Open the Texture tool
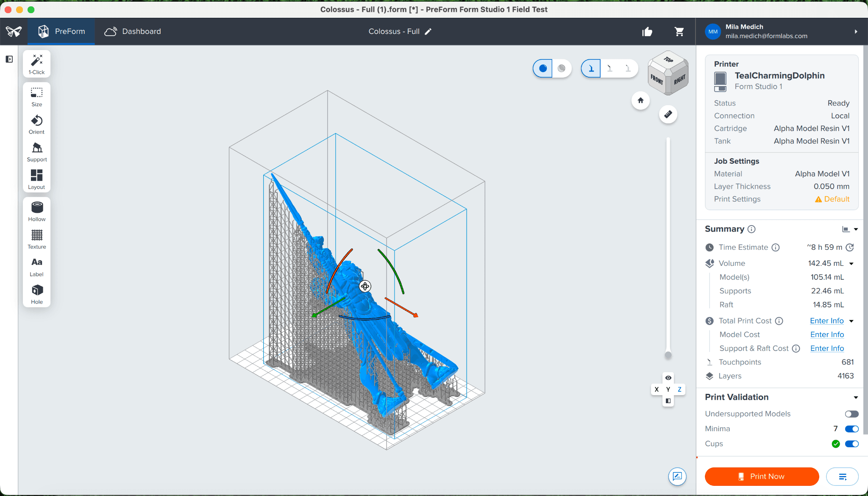This screenshot has width=868, height=496. click(37, 239)
